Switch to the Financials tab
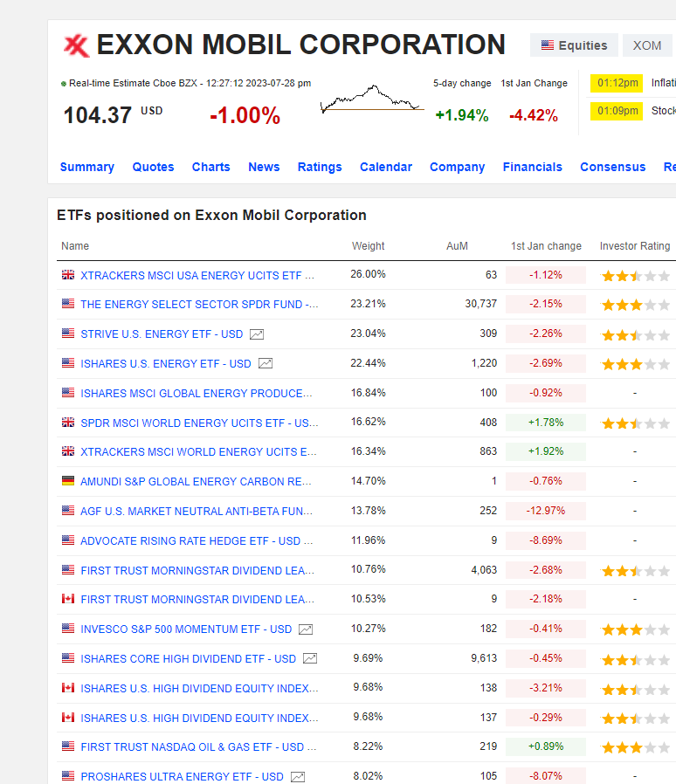 click(x=533, y=167)
